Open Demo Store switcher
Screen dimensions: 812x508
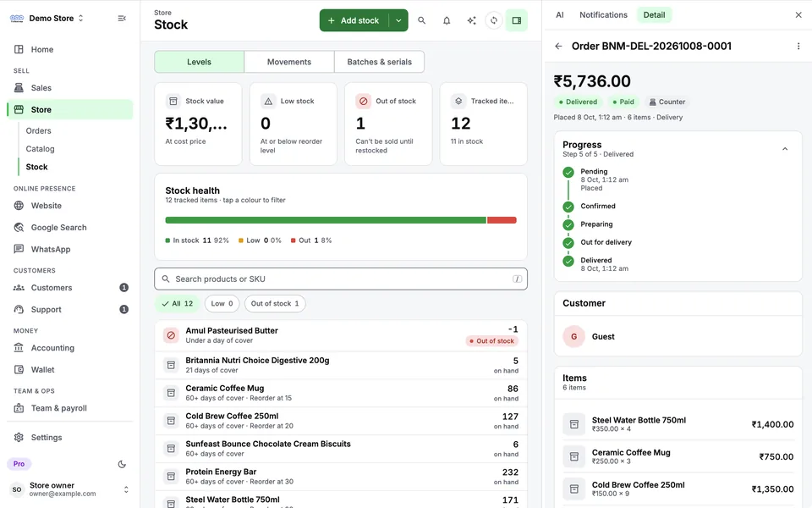coord(47,18)
